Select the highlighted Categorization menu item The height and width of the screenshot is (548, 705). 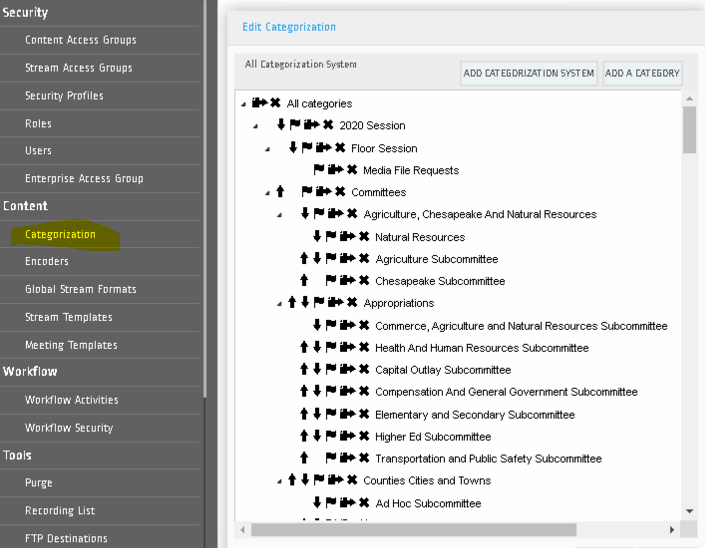point(60,234)
